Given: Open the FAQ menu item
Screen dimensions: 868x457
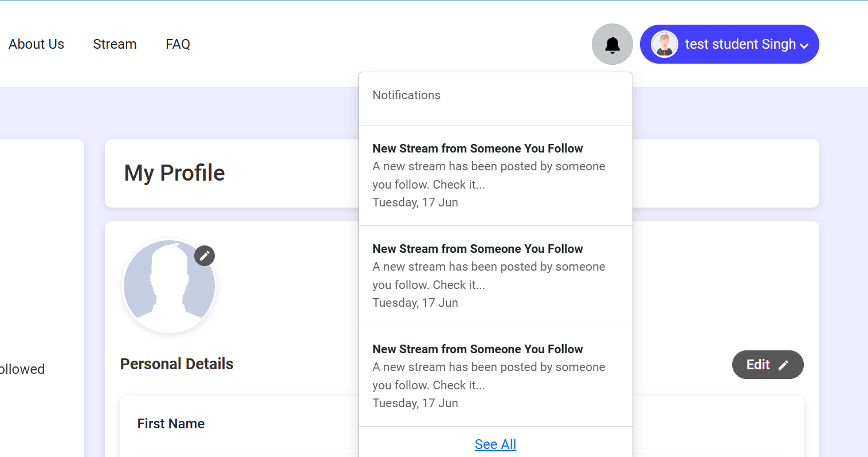Looking at the screenshot, I should coord(178,44).
